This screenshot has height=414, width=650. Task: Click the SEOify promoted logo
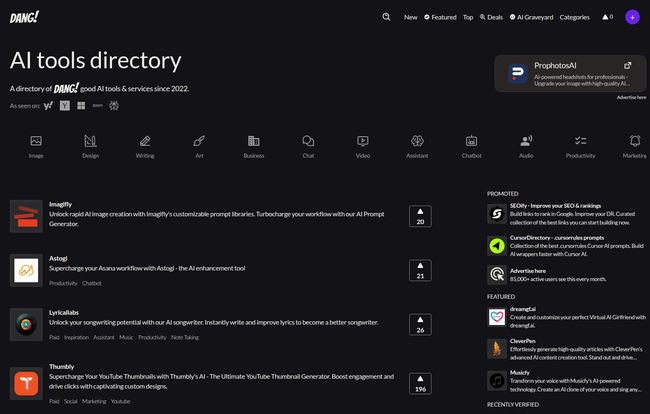(x=497, y=214)
